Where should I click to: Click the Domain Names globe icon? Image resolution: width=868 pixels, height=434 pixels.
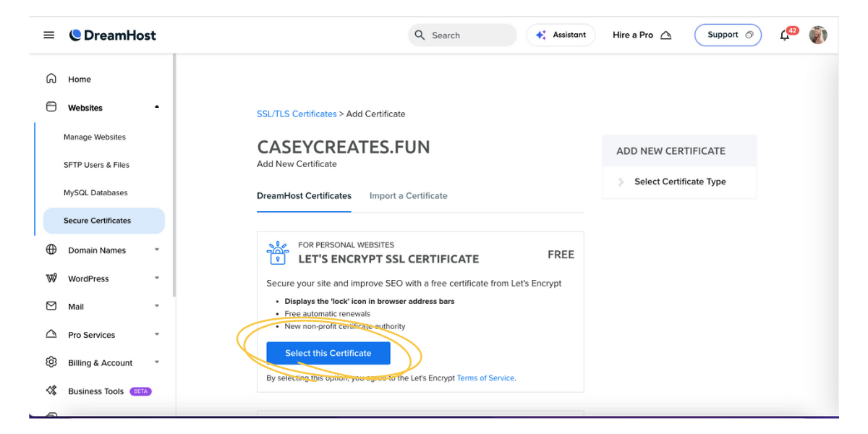click(51, 250)
